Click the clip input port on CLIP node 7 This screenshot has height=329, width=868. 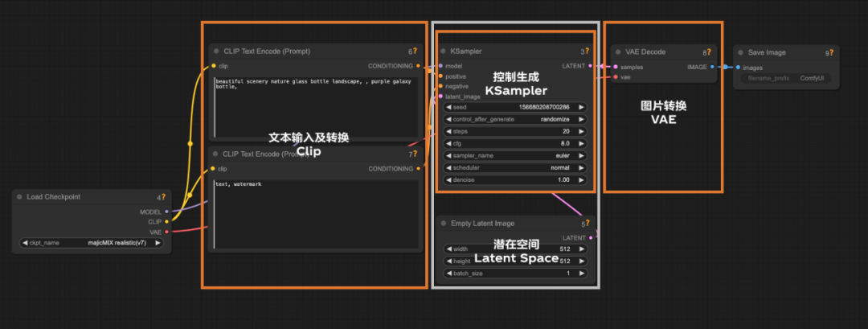[213, 168]
